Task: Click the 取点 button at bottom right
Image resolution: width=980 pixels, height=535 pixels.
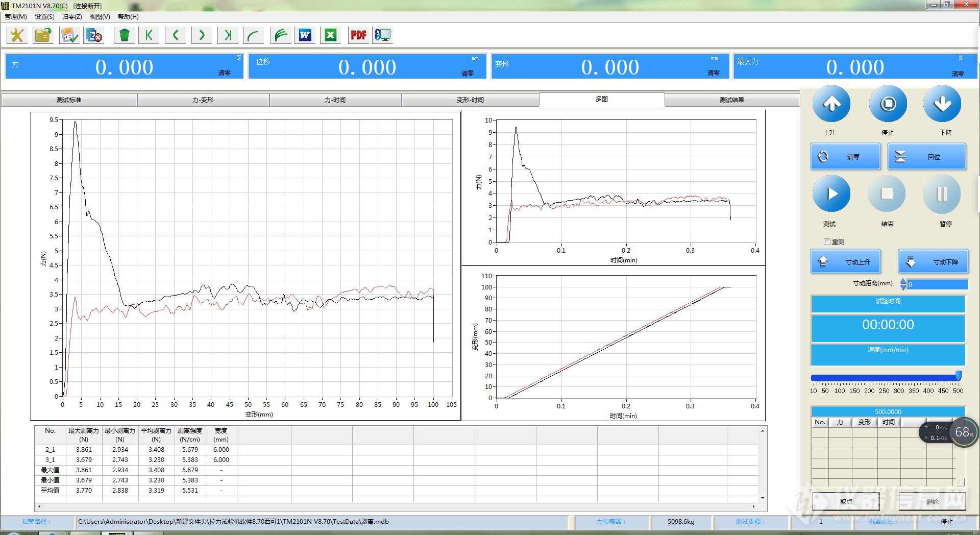Action: point(846,501)
